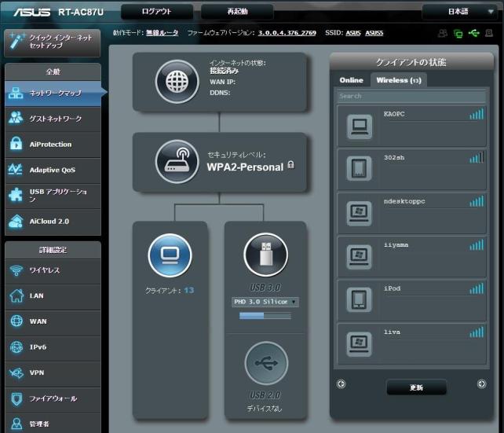Click the Quick Internet Setup wand icon
Image resolution: width=504 pixels, height=433 pixels.
tap(16, 41)
